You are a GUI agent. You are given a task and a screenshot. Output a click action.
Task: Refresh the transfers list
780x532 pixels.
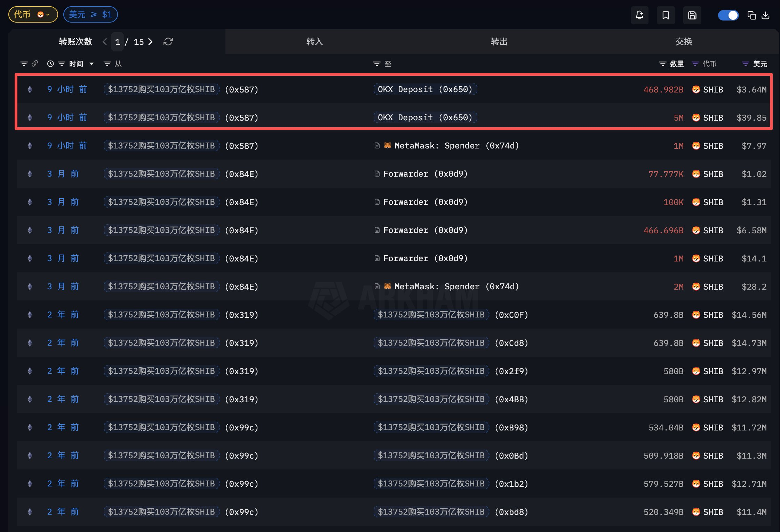tap(168, 42)
